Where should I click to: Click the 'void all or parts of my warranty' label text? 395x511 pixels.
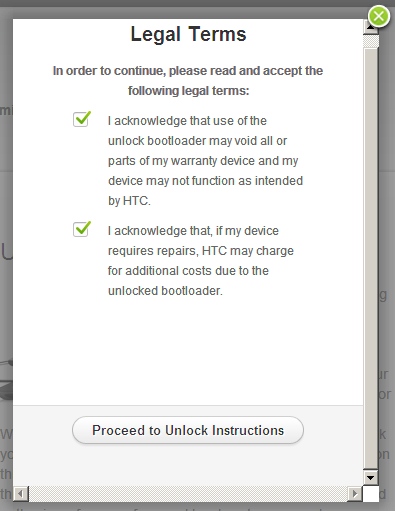tap(203, 151)
